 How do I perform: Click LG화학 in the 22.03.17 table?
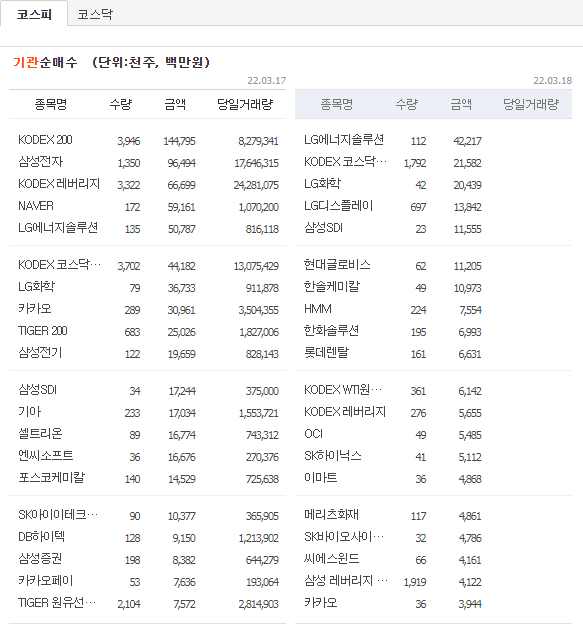pyautogui.click(x=36, y=287)
